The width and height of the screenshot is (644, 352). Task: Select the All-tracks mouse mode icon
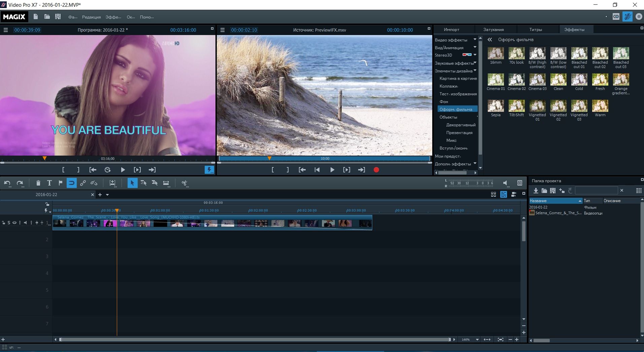tap(155, 183)
